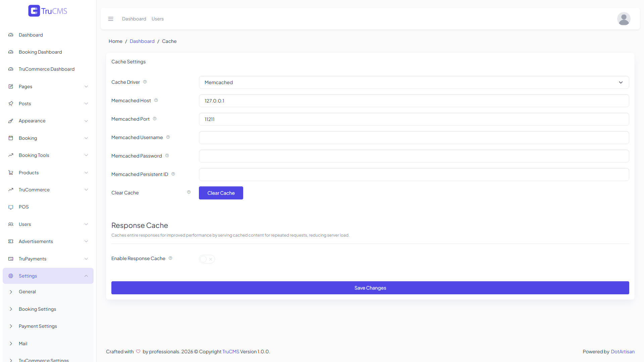Viewport: 644px width, 362px height.
Task: Click the Users link in top bar
Action: coord(158,19)
